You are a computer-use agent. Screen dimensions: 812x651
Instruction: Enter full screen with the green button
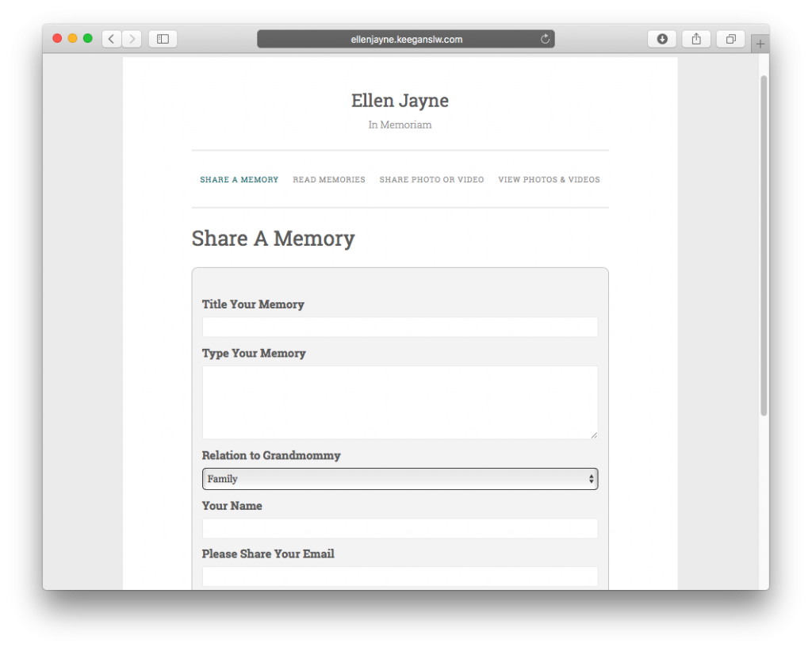(x=88, y=38)
